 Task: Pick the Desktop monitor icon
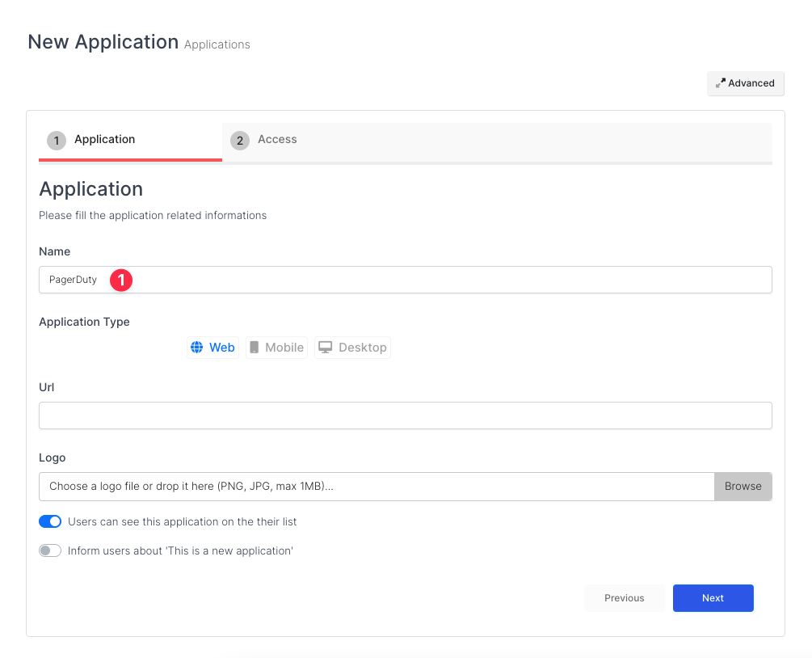pos(326,348)
